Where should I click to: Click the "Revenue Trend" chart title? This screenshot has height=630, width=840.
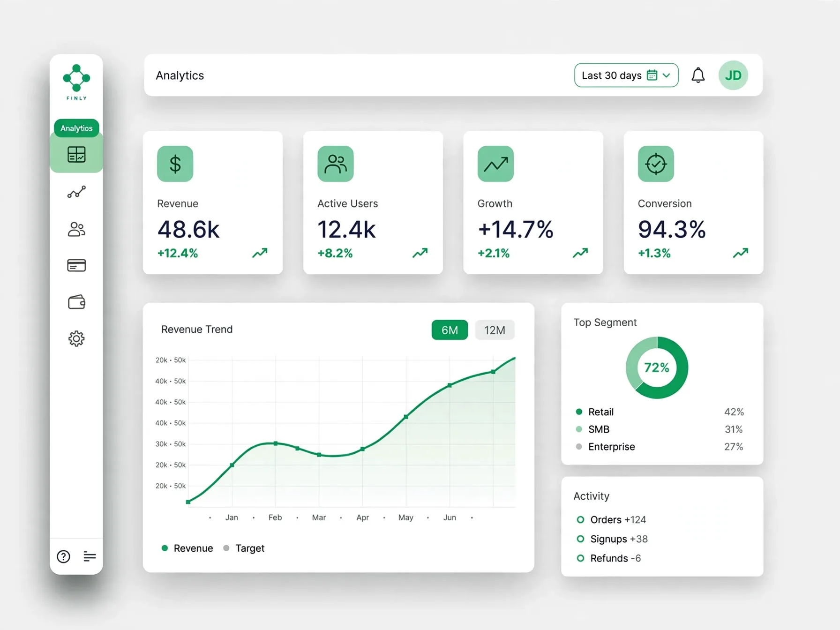[197, 329]
